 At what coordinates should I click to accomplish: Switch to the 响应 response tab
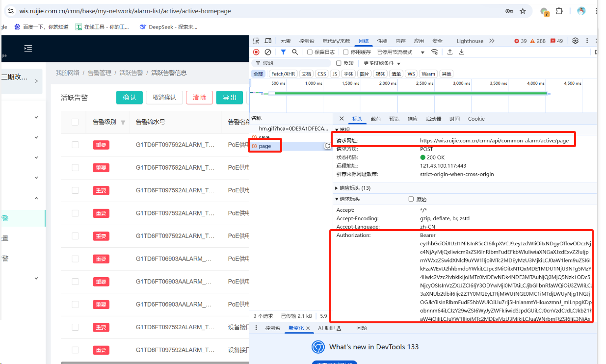[x=413, y=119]
